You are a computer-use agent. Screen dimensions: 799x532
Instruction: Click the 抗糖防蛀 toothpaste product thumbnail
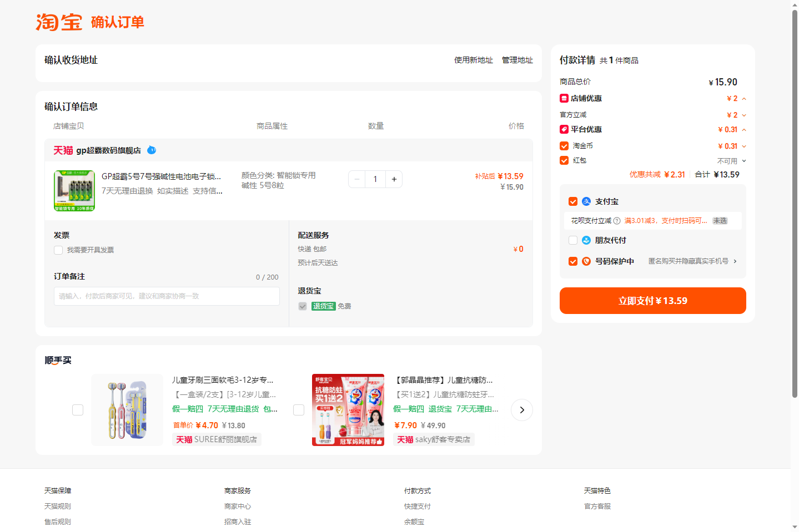point(348,410)
